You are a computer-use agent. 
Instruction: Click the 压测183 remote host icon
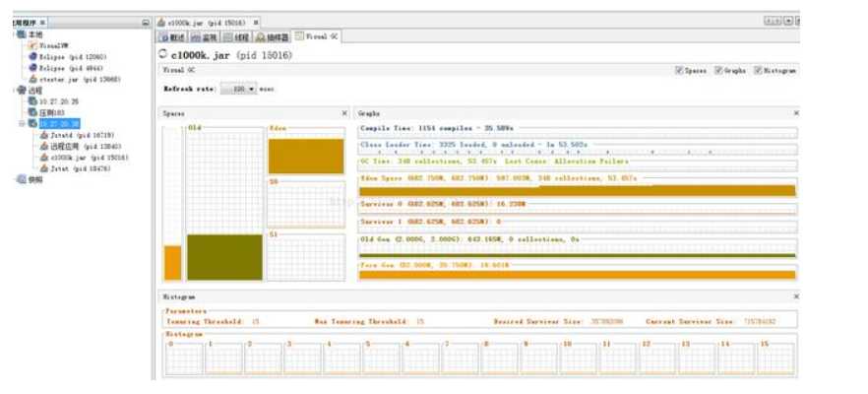tap(32, 112)
